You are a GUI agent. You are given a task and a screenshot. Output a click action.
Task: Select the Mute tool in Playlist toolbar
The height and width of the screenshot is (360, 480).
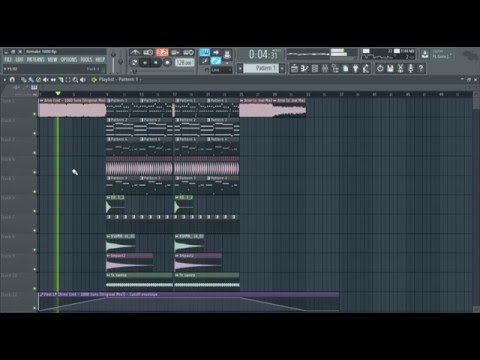pos(46,80)
